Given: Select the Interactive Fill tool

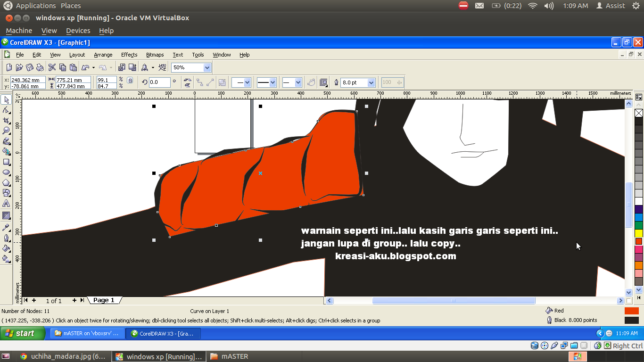Looking at the screenshot, I should [x=6, y=258].
